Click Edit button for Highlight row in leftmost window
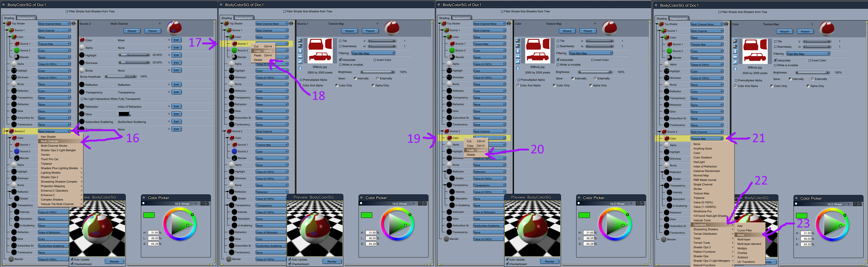Screen dimensions: 868x267 click(x=176, y=55)
